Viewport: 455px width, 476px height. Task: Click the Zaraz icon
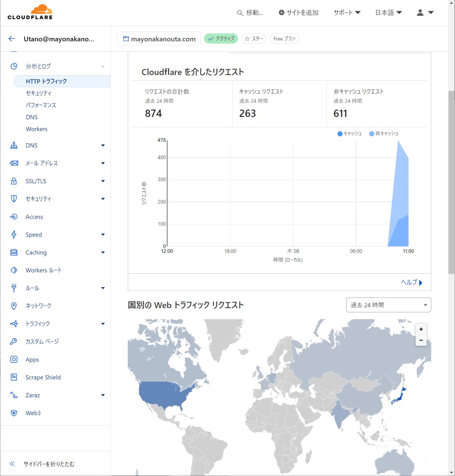pyautogui.click(x=14, y=395)
